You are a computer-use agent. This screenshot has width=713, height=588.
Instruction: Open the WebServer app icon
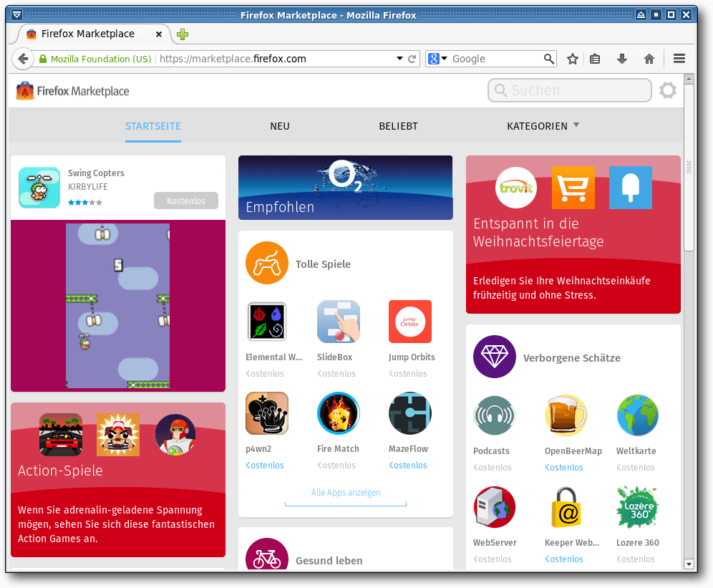click(494, 507)
